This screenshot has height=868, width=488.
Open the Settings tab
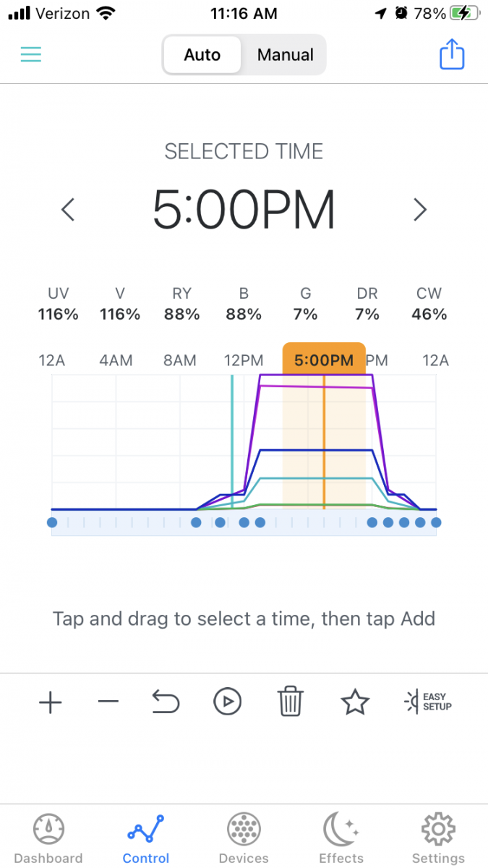(x=438, y=839)
